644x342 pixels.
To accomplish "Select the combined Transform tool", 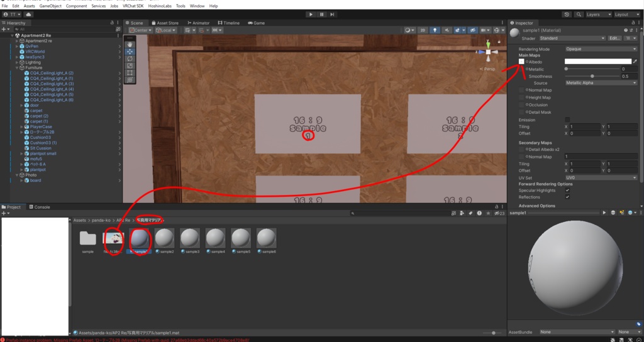I will point(130,80).
